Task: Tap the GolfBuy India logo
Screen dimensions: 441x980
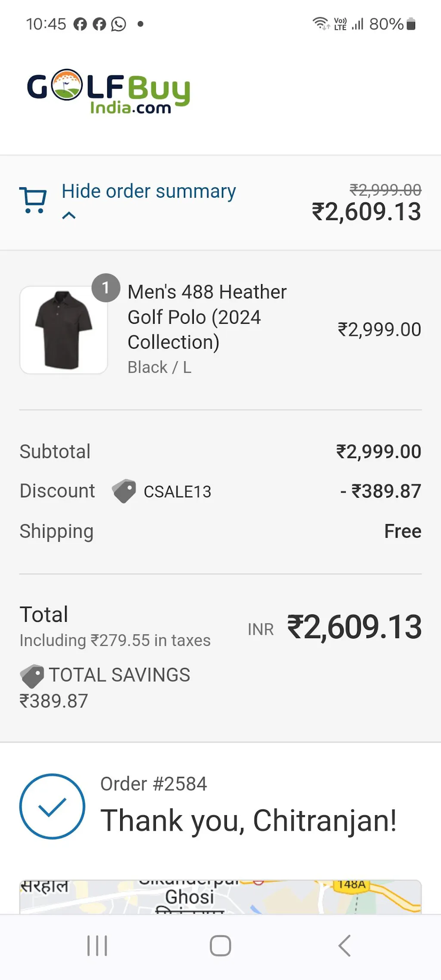Action: [109, 91]
